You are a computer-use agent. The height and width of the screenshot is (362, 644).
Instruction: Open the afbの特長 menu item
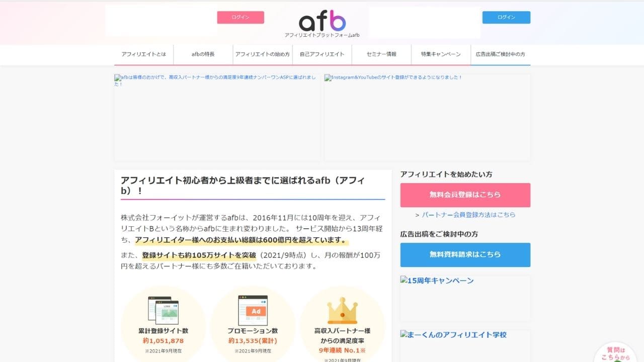point(203,54)
